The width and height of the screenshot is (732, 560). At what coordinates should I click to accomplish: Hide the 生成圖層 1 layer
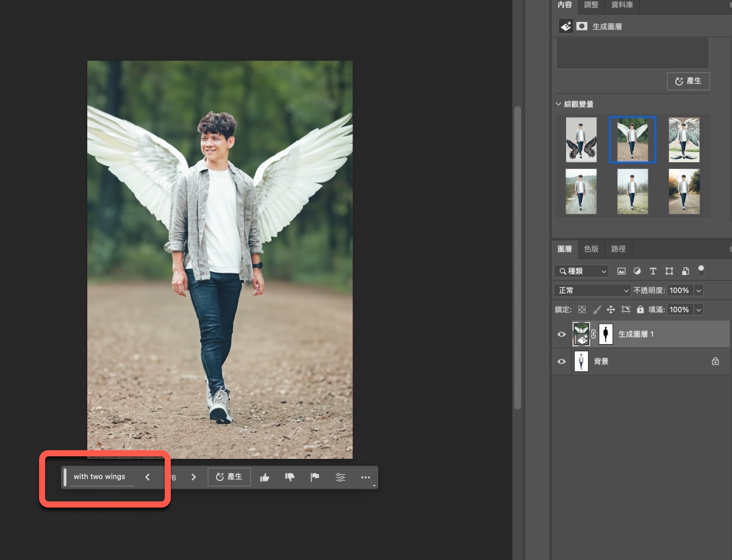[x=562, y=334]
